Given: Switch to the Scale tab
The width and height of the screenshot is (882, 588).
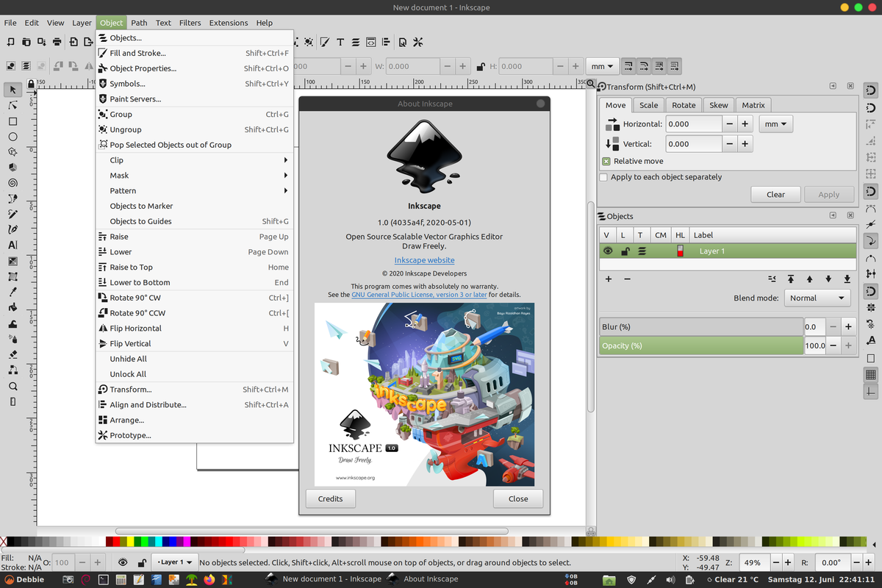Looking at the screenshot, I should click(x=648, y=105).
